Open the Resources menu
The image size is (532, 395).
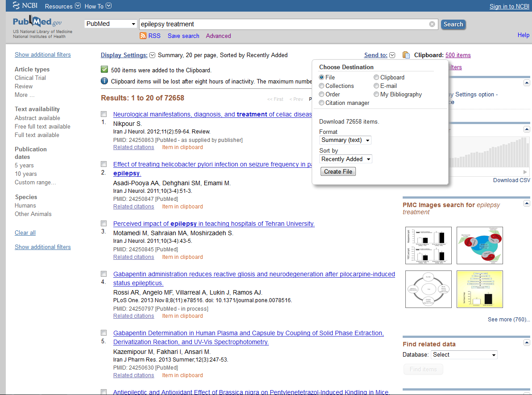coord(59,6)
